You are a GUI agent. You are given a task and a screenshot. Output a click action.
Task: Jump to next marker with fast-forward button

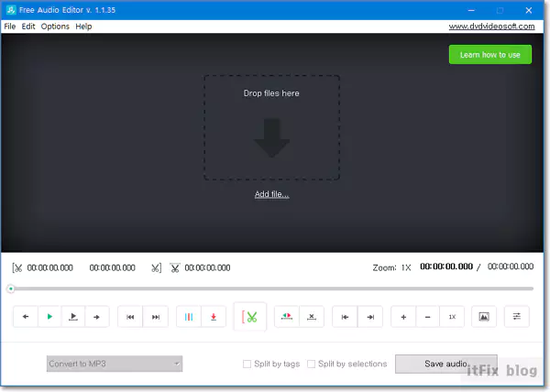pos(156,317)
